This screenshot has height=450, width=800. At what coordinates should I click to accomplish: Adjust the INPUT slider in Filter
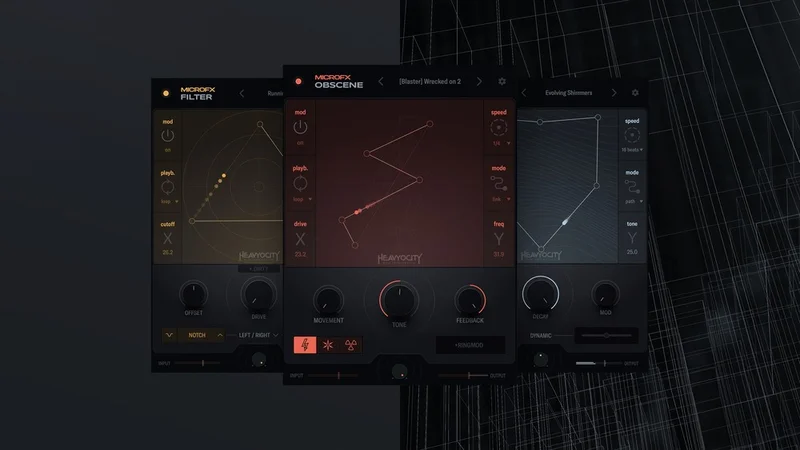coord(199,363)
